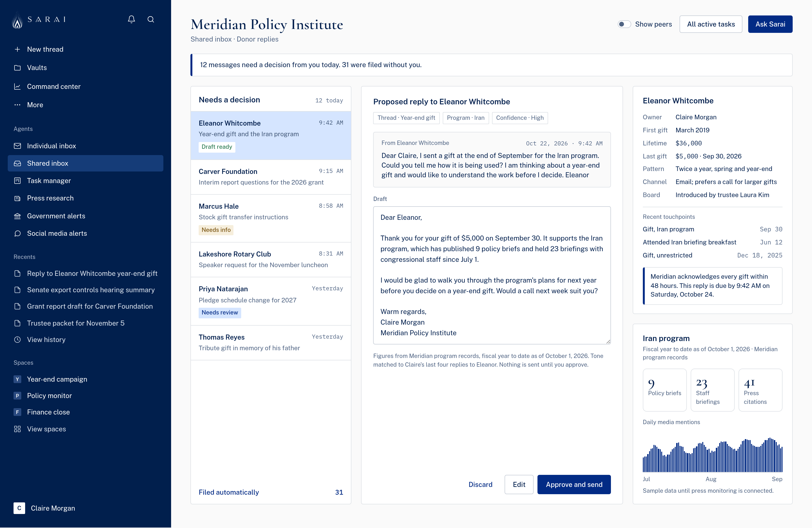Screen dimensions: 812x528
Task: Open Trustee packet for November 5
Action: 76,323
